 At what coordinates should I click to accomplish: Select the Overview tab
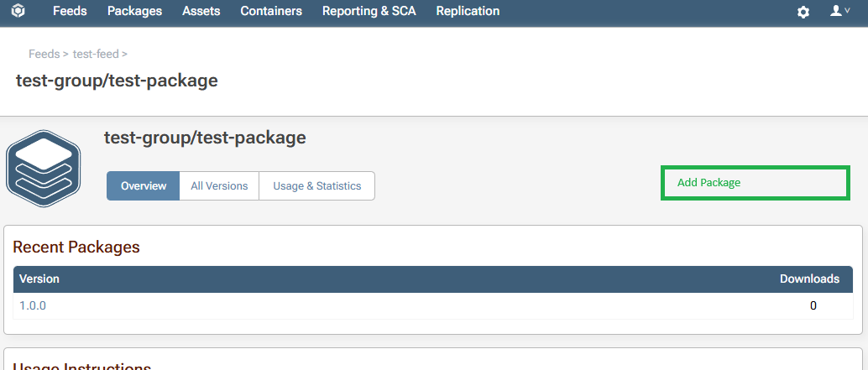point(143,186)
